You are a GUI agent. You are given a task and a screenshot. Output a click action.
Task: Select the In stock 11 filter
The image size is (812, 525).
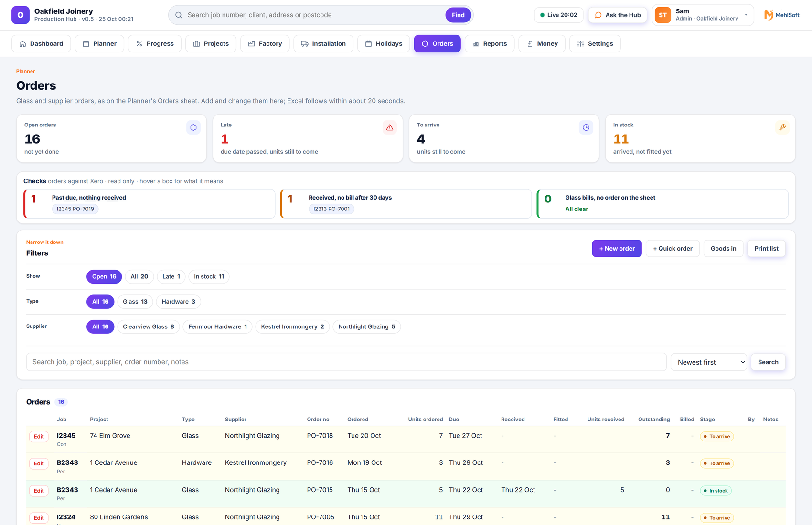[209, 276]
